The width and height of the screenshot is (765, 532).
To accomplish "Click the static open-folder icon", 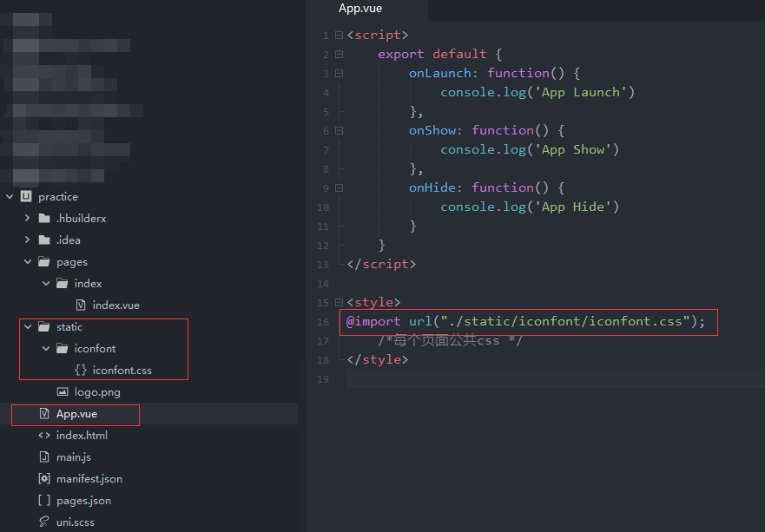I will click(44, 326).
